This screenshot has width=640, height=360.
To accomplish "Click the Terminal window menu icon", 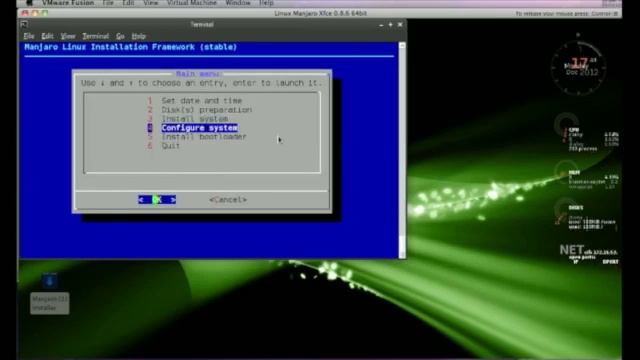I will pos(24,24).
